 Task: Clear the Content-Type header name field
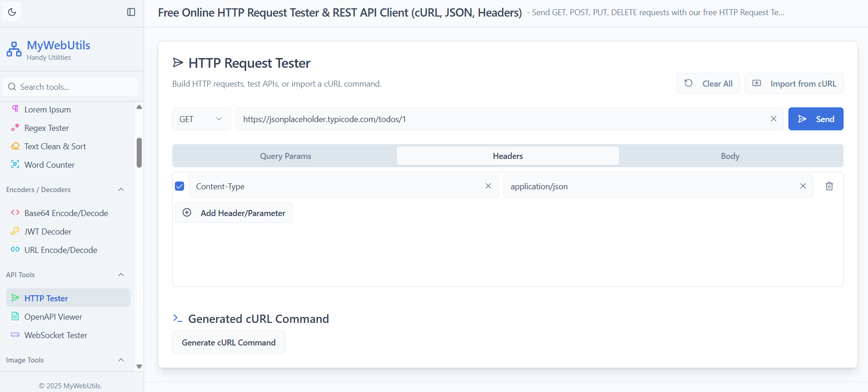pos(488,186)
